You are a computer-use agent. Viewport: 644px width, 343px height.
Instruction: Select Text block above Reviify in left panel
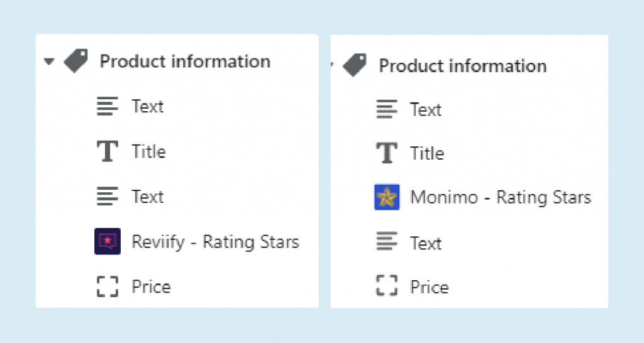tap(148, 197)
